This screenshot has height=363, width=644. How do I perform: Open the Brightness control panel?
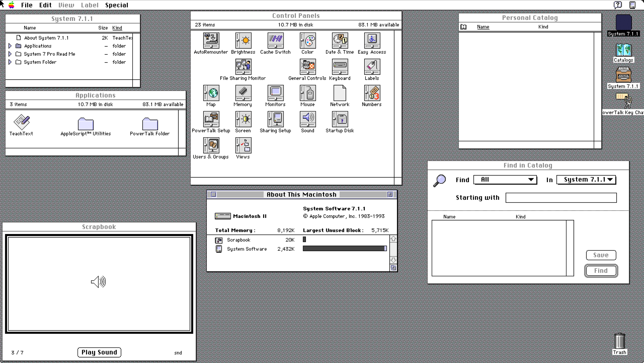243,41
